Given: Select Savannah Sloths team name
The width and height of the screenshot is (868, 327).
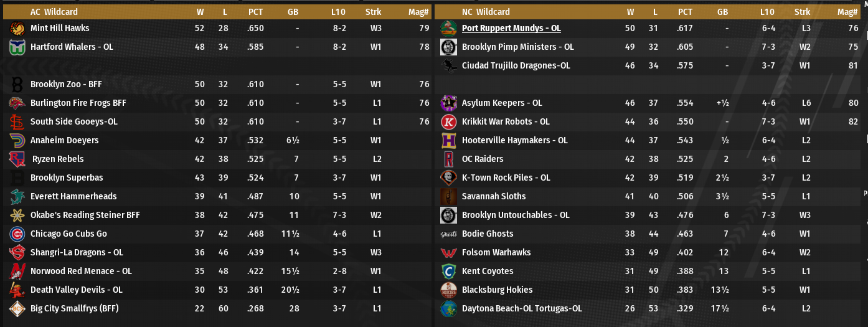Looking at the screenshot, I should click(494, 196).
